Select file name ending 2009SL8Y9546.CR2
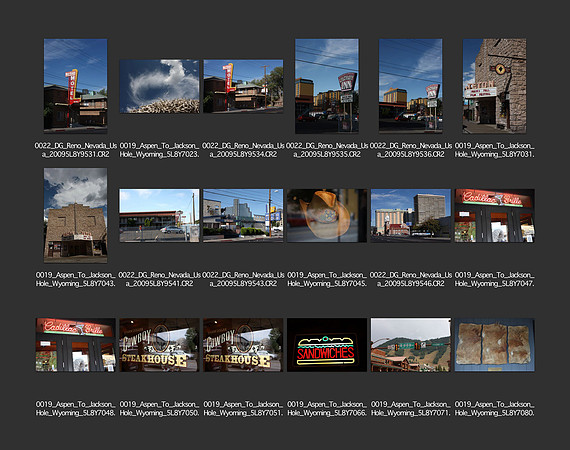Screen dimensions: 570x450 (x=411, y=279)
